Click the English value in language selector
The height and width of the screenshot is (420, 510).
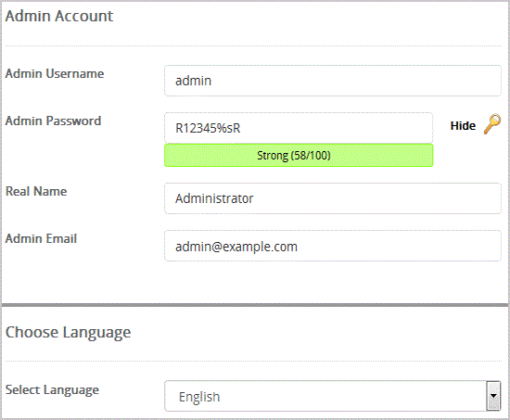pyautogui.click(x=199, y=397)
